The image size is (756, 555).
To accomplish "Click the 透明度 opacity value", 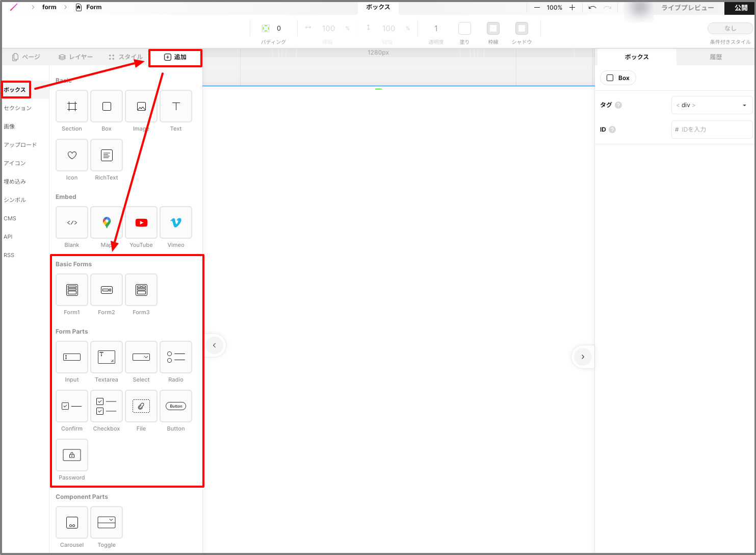I will click(x=436, y=29).
